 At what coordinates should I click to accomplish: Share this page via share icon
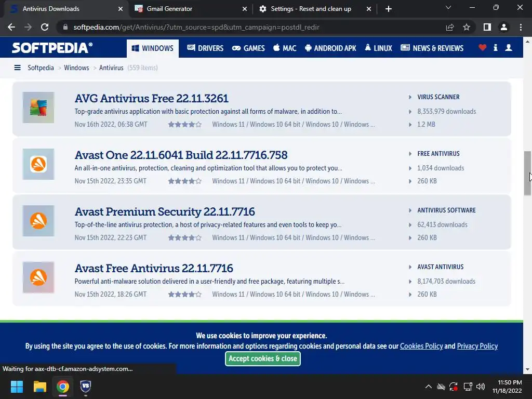(x=449, y=27)
